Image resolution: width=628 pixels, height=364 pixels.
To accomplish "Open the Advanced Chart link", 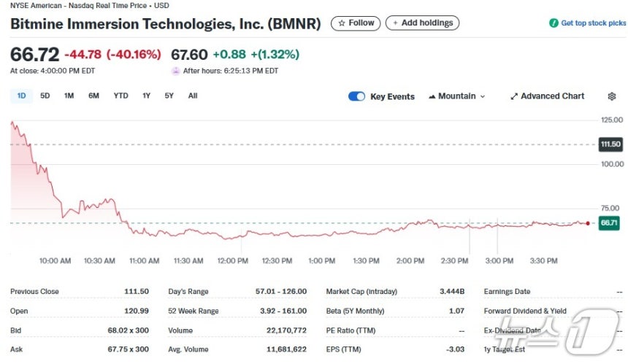I will click(x=547, y=96).
